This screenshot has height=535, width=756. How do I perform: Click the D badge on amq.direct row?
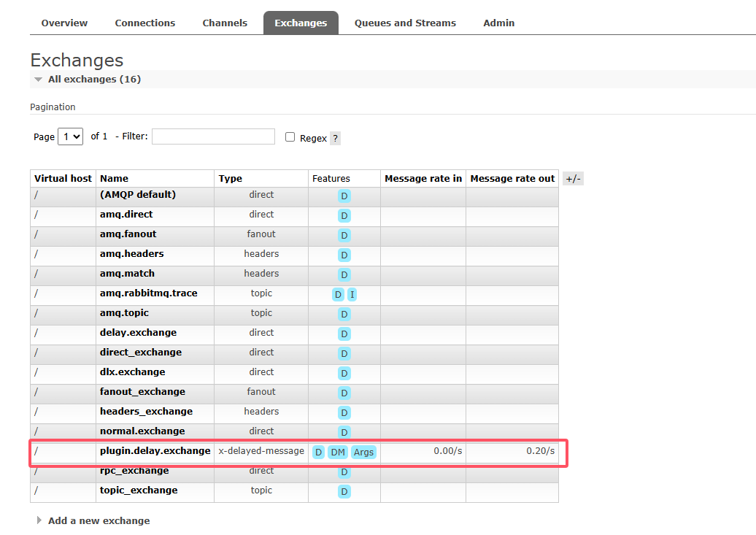344,216
